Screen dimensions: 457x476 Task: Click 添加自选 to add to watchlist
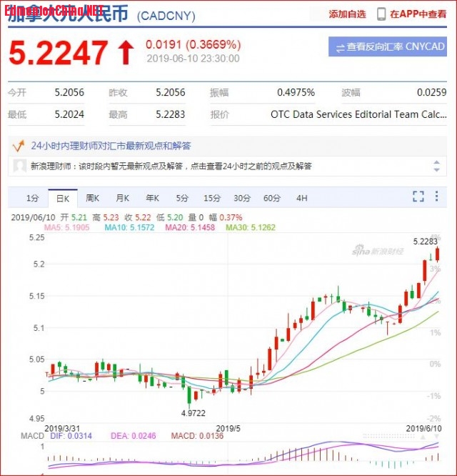tap(347, 14)
